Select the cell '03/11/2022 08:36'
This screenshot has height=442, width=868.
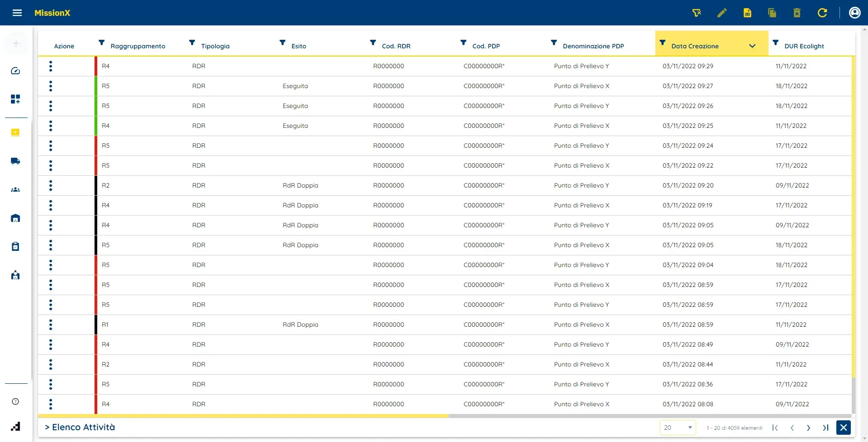(x=688, y=384)
